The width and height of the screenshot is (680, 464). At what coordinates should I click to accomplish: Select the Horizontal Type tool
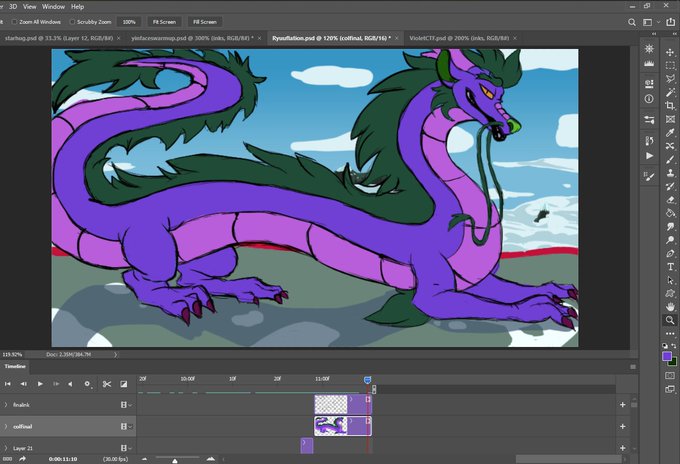tap(670, 267)
